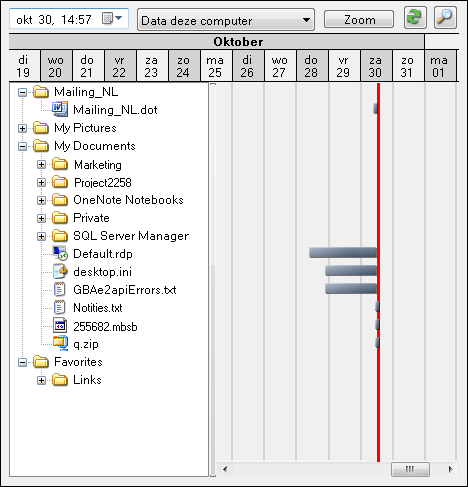
Task: Expand the Project2258 folder
Action: [41, 182]
